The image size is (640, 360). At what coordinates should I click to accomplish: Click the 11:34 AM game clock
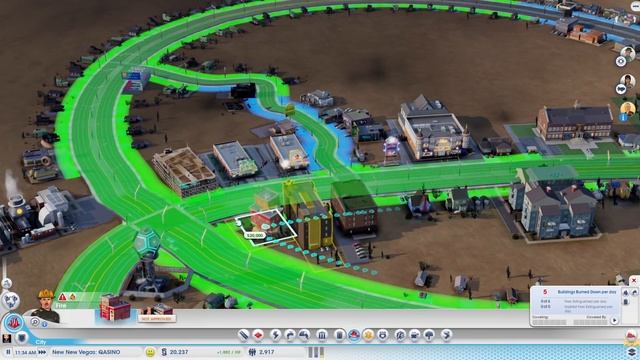click(x=25, y=352)
